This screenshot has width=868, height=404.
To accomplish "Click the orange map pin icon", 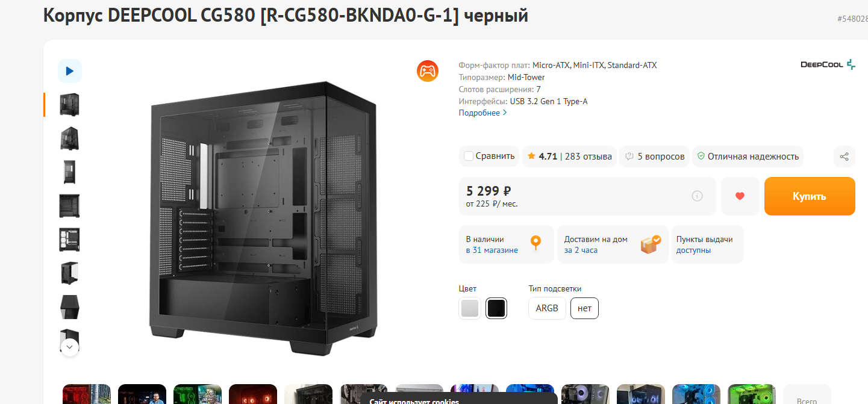I will [535, 244].
